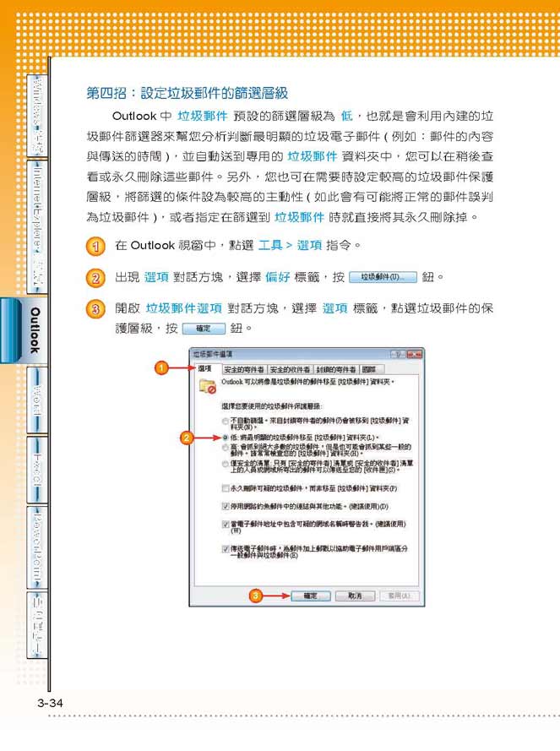
Task: Enable 永久刪除可疑的垃圾郵件 (P) checkbox
Action: tap(226, 488)
